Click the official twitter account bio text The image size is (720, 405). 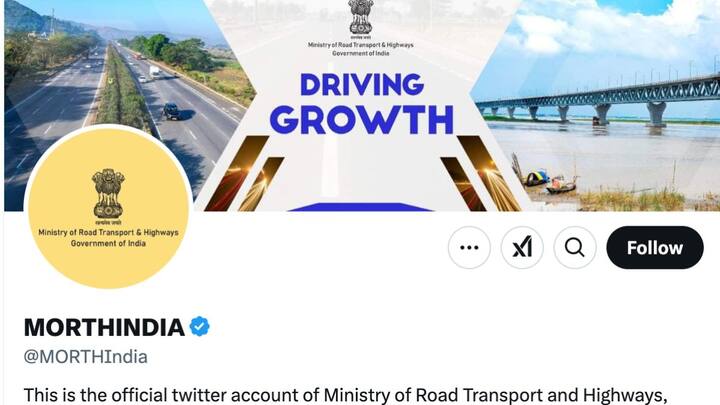345,395
